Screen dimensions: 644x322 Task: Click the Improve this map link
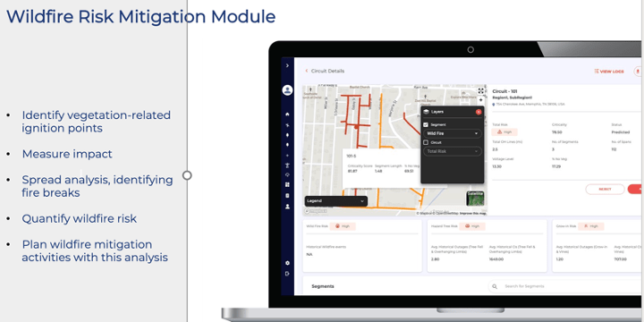coord(472,213)
